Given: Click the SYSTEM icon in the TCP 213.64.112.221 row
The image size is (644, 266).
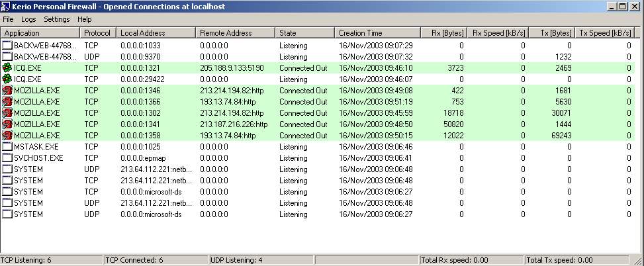Looking at the screenshot, I should click(x=7, y=181).
